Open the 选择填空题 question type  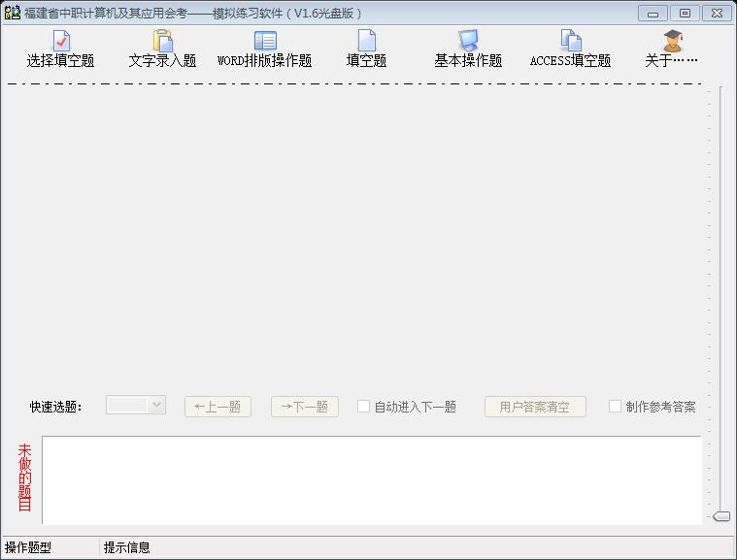60,49
